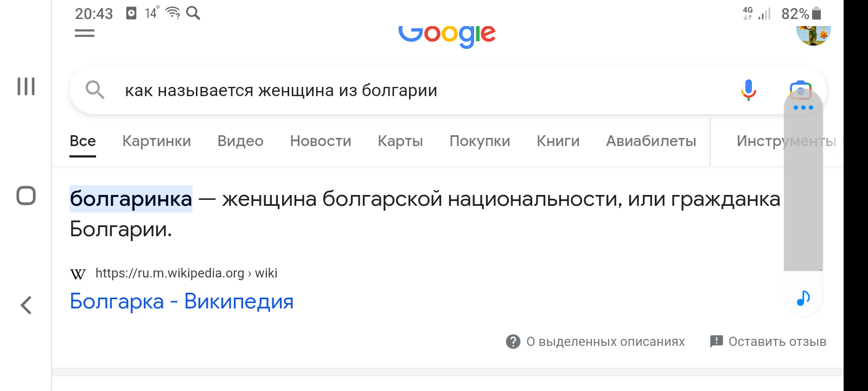The width and height of the screenshot is (868, 391).
Task: Click the search query text field
Action: click(x=380, y=90)
